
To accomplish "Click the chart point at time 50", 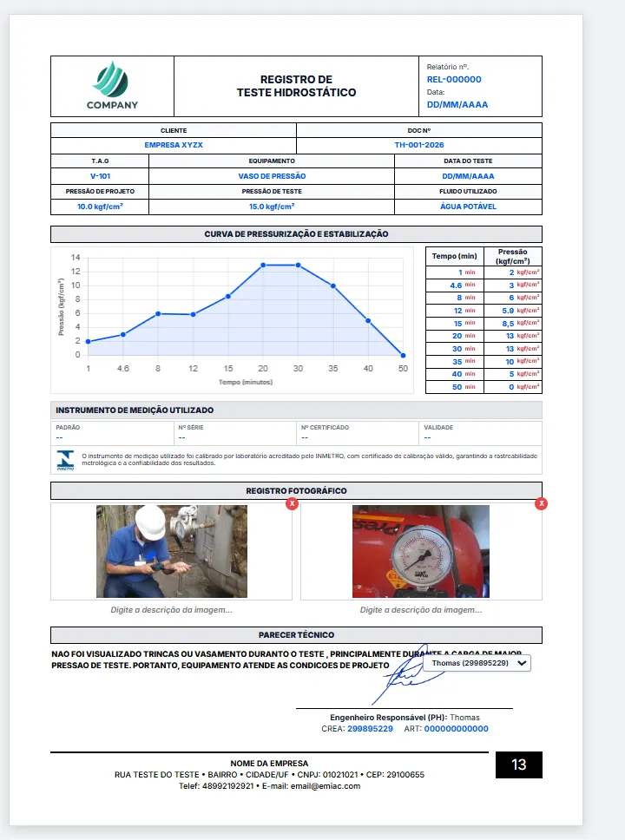I will coord(403,355).
